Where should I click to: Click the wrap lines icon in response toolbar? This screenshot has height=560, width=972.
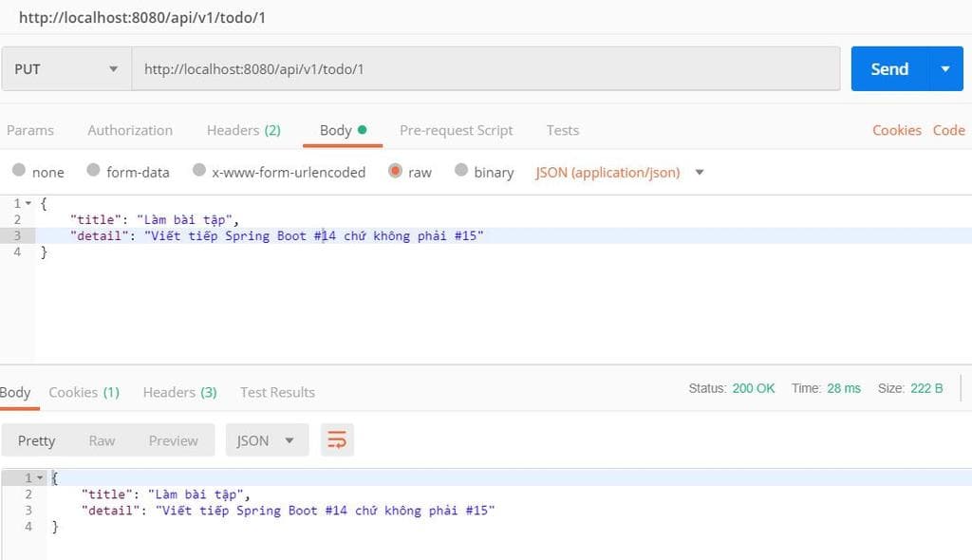click(x=337, y=440)
